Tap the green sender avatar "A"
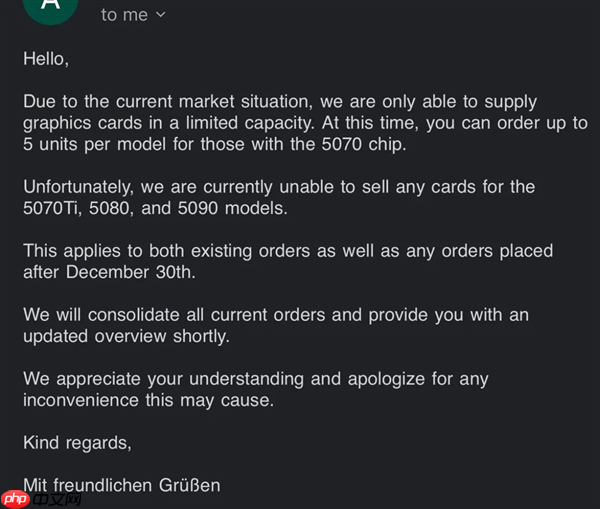Image resolution: width=600 pixels, height=509 pixels. click(49, 8)
